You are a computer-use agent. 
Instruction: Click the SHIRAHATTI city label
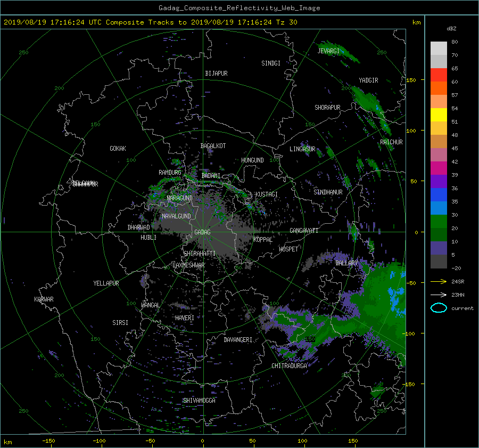pyautogui.click(x=200, y=254)
